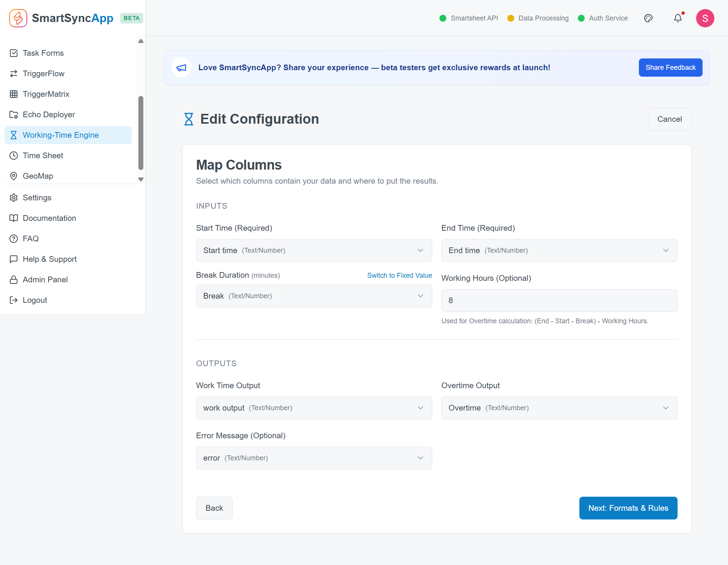
Task: Open the theme palette icon
Action: 648,18
